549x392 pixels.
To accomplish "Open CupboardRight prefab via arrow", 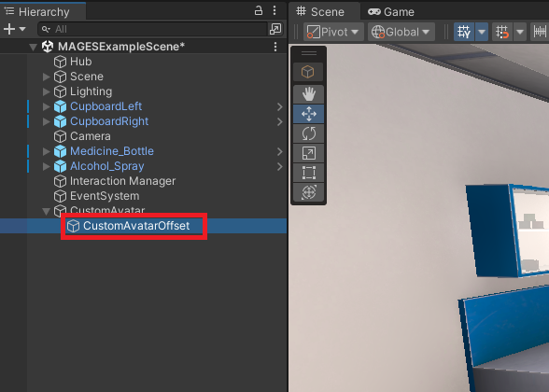I will [x=279, y=121].
